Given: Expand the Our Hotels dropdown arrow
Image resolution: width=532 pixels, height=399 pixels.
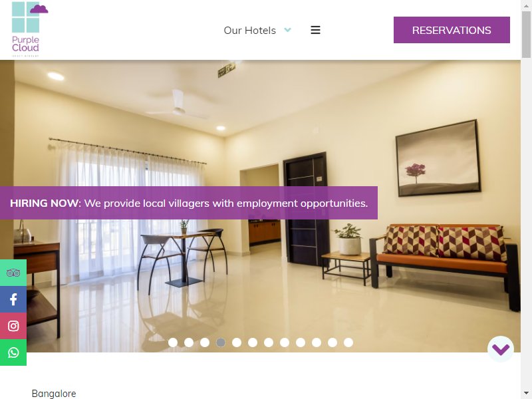Looking at the screenshot, I should pyautogui.click(x=288, y=30).
